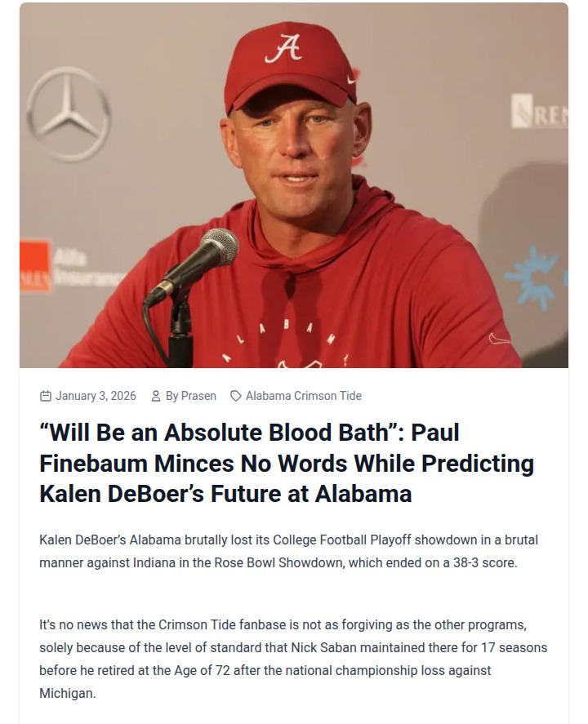Open the Paul Finebaum Blood Bath headline
Image resolution: width=588 pixels, height=724 pixels.
click(287, 463)
